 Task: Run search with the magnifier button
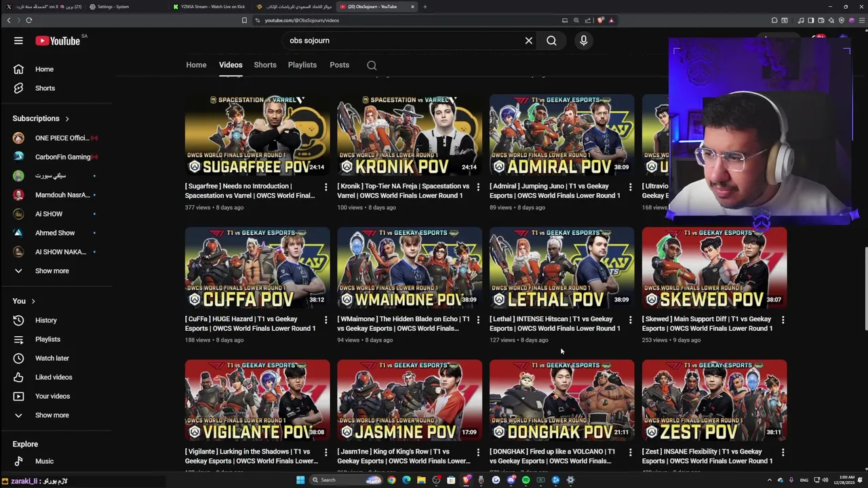pos(551,41)
